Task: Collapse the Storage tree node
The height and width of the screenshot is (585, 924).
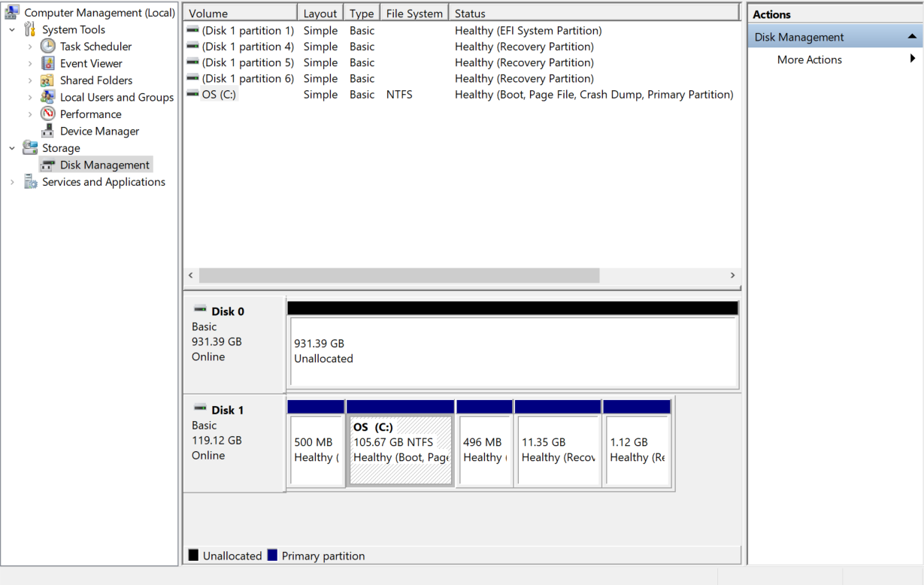Action: pos(12,148)
